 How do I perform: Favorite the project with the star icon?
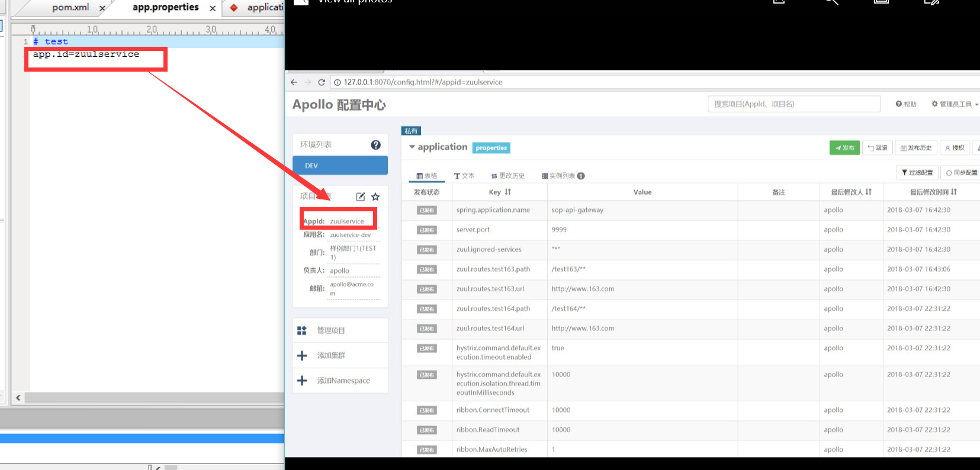[x=375, y=197]
